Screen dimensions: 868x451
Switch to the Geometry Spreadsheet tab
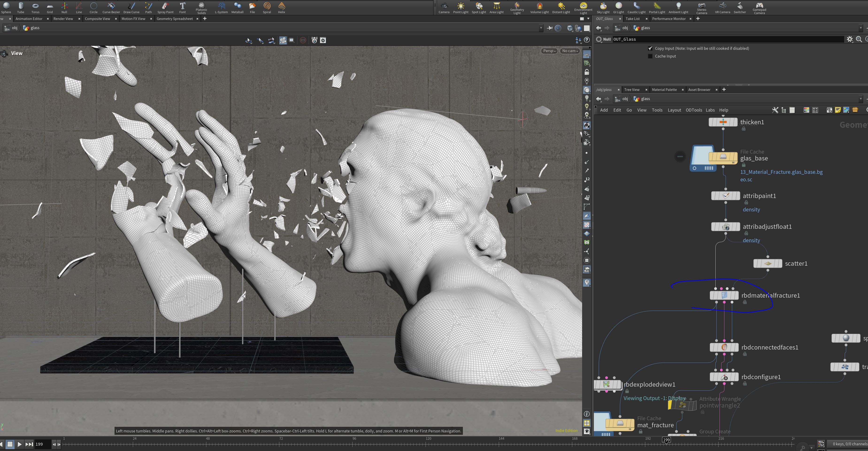175,19
